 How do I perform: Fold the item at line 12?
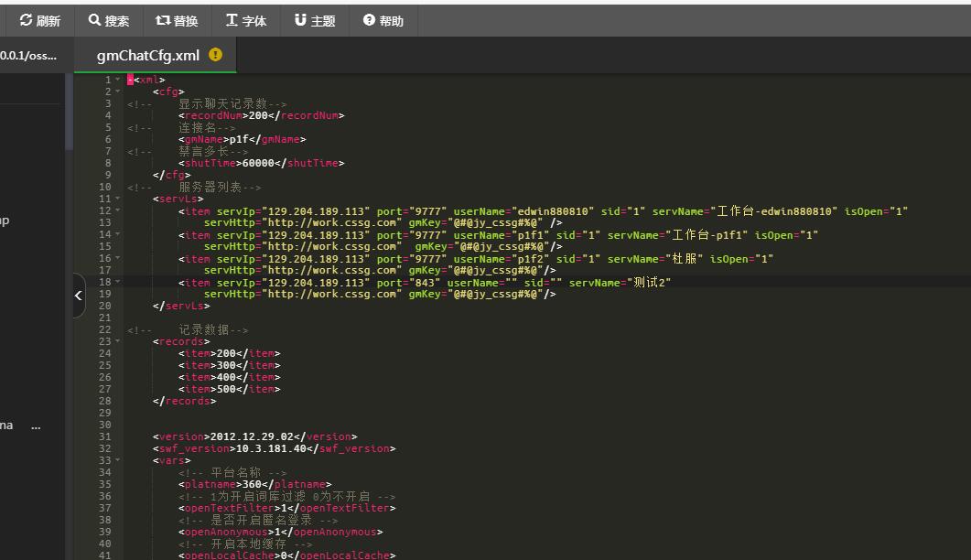coord(118,210)
